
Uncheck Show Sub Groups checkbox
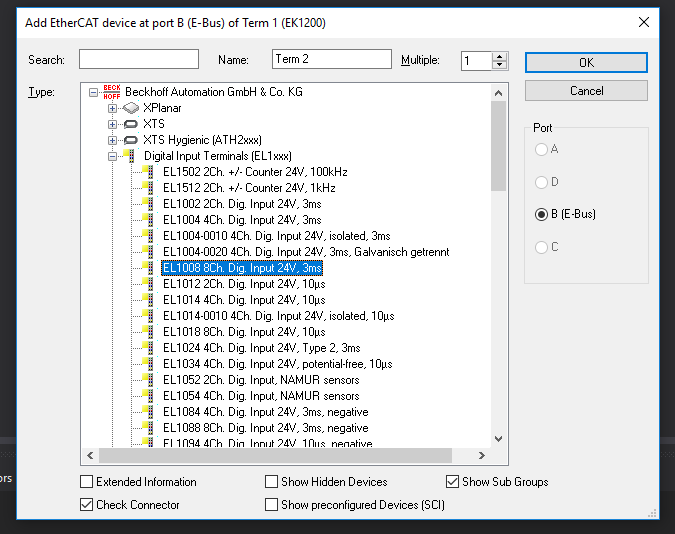(452, 481)
